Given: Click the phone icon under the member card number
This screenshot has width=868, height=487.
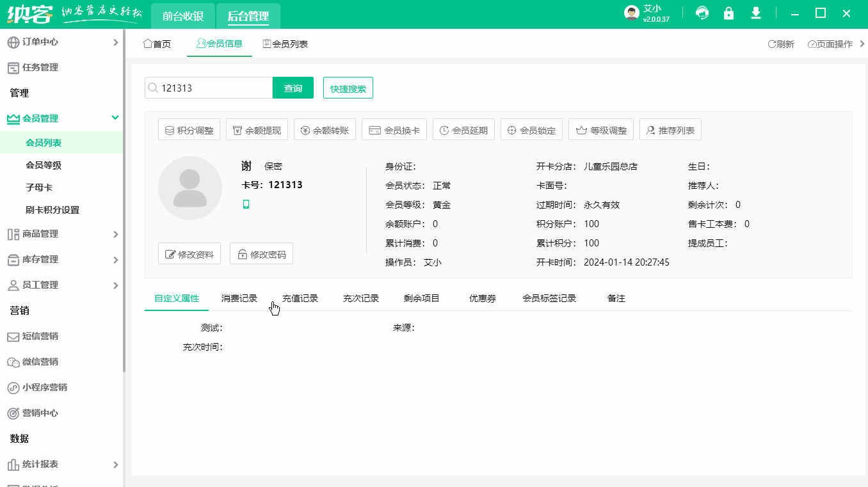Looking at the screenshot, I should 246,203.
